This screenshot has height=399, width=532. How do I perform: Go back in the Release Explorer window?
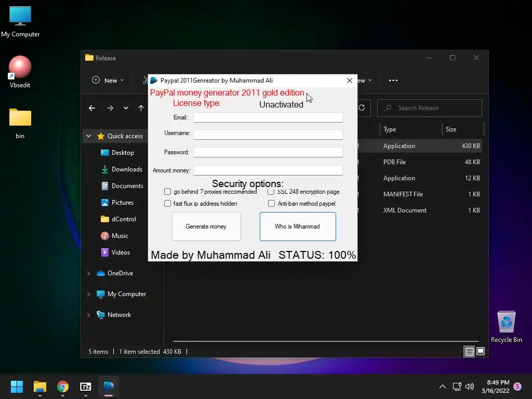pyautogui.click(x=92, y=108)
